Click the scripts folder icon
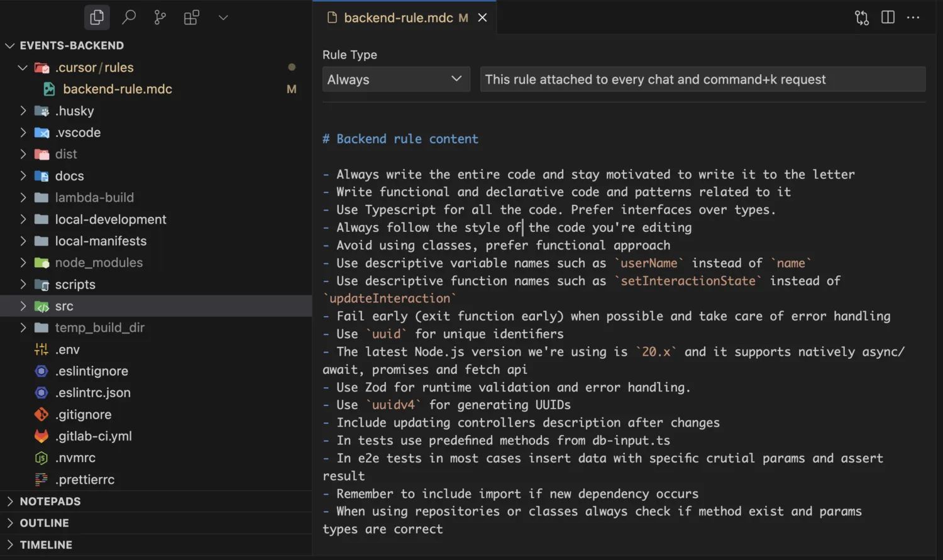The image size is (943, 560). (41, 284)
